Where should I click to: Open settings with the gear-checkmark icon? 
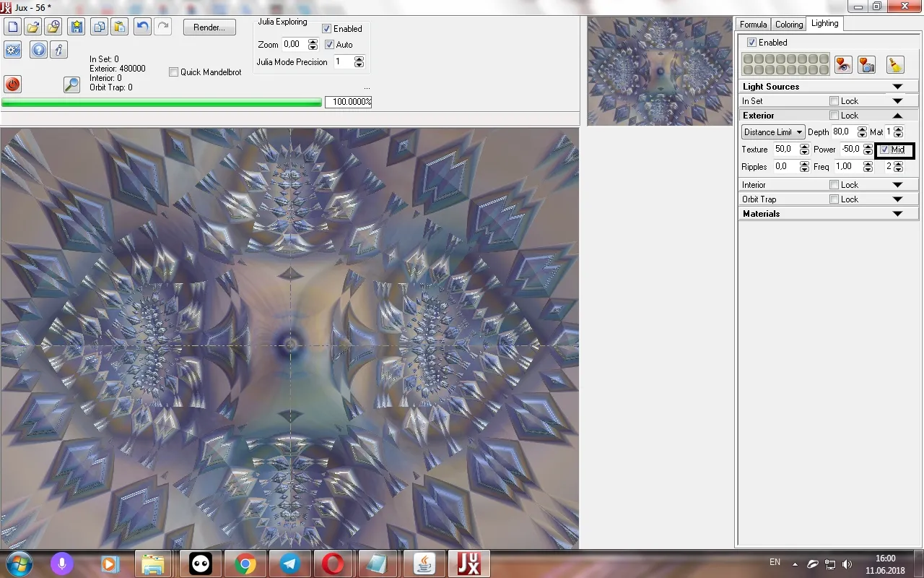click(x=12, y=50)
